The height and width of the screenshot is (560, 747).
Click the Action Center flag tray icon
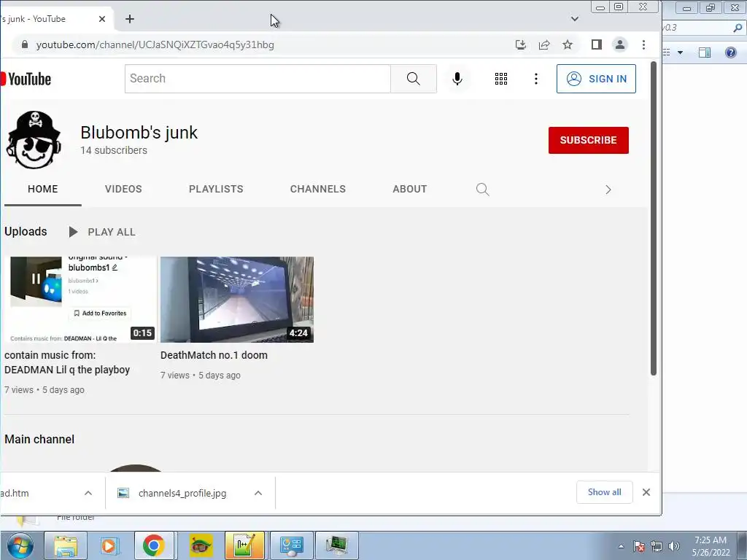click(x=639, y=546)
